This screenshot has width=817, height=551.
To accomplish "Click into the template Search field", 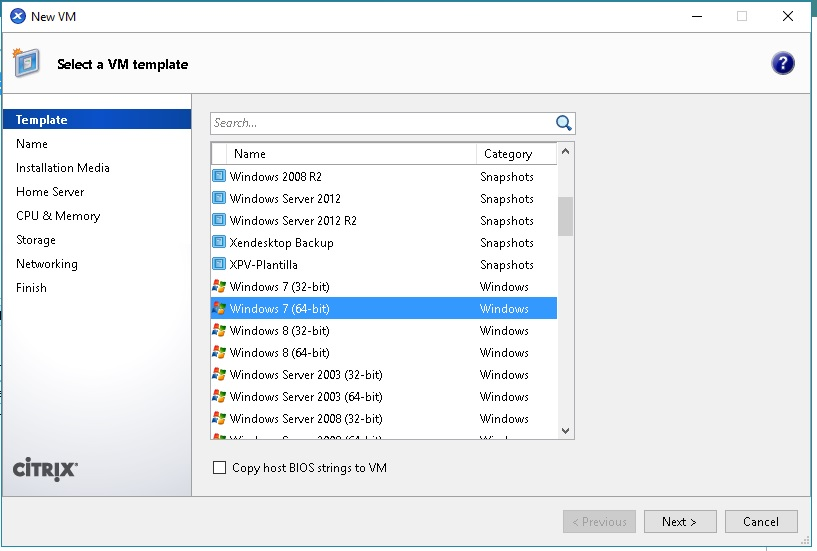I will (380, 123).
